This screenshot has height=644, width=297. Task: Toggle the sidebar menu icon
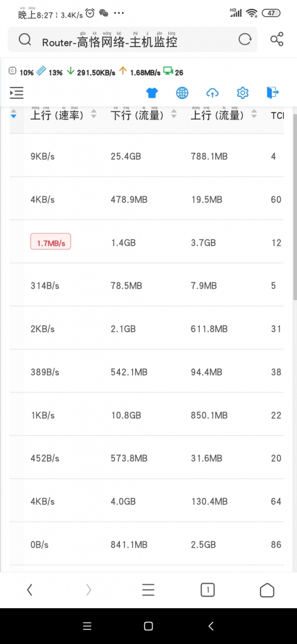(x=17, y=93)
